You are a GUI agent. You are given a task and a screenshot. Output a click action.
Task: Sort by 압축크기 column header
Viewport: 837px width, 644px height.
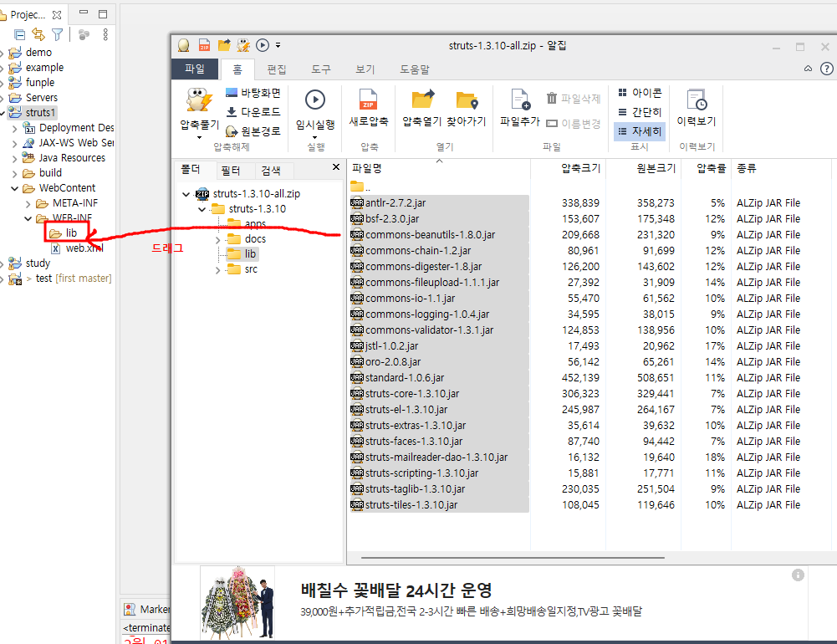click(x=569, y=168)
